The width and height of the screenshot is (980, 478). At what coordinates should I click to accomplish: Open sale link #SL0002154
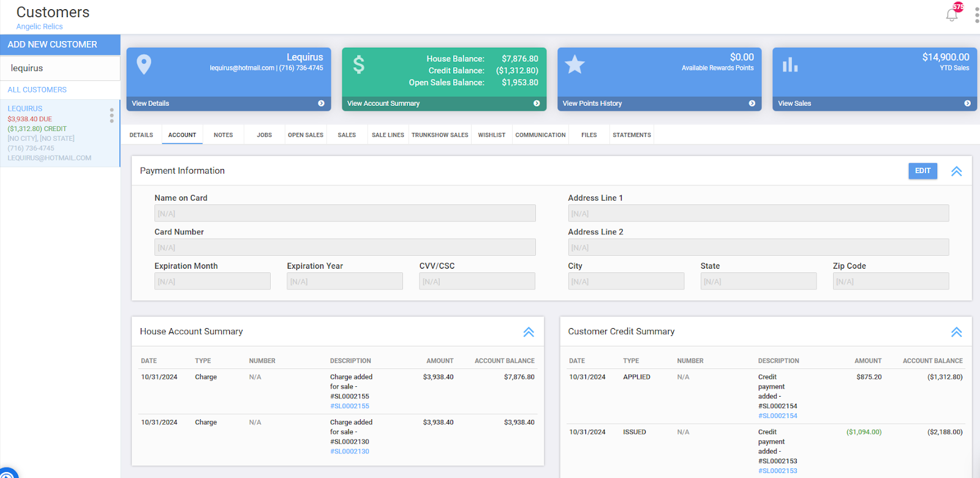pyautogui.click(x=778, y=416)
